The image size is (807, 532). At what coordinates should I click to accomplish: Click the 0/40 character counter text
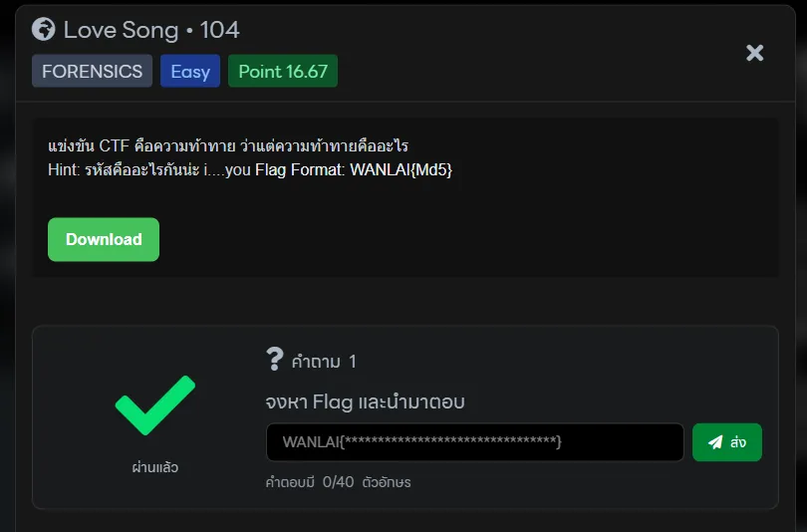(x=339, y=483)
